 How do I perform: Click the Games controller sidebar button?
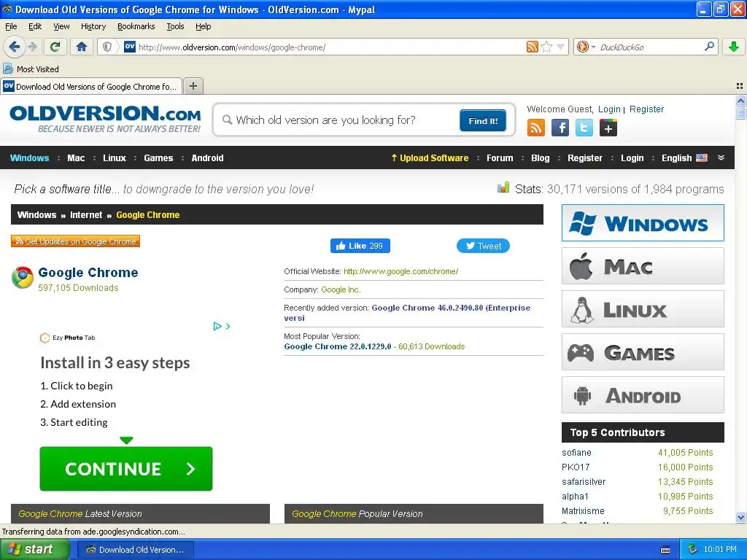click(x=643, y=352)
